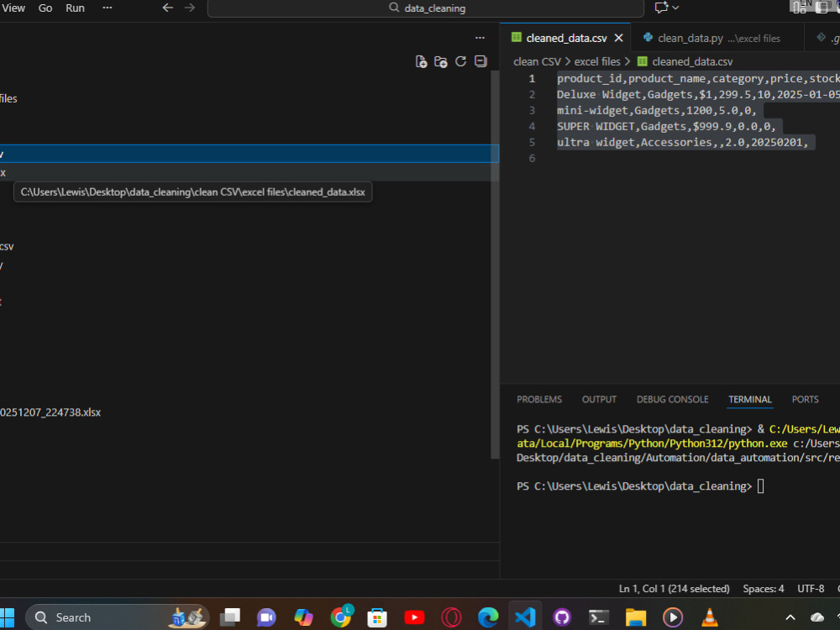
Task: Open the Run menu
Action: coord(75,8)
